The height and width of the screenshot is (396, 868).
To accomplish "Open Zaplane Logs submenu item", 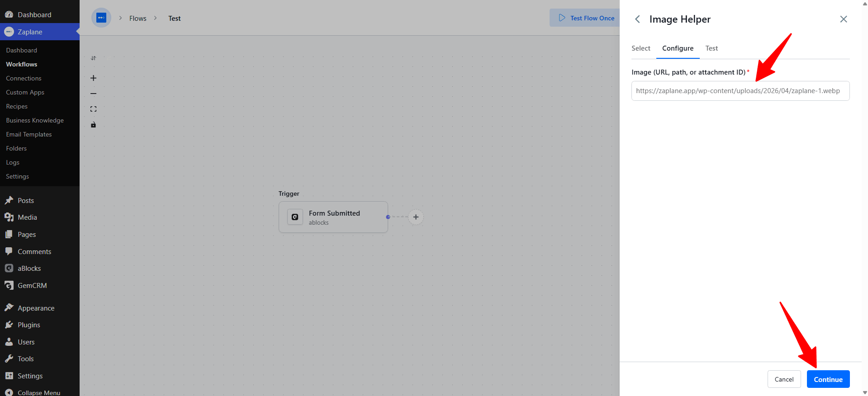I will [13, 162].
